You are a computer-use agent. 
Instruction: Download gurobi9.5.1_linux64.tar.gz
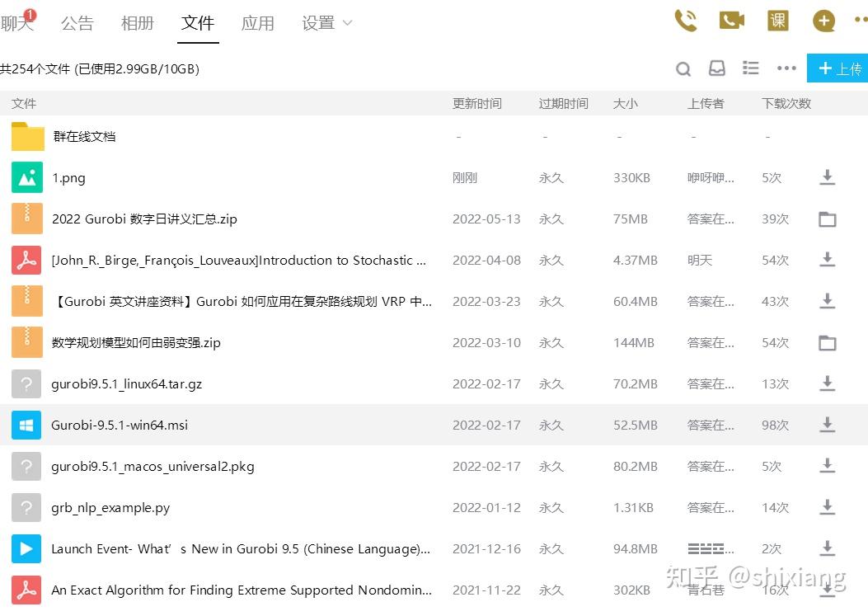click(x=827, y=383)
